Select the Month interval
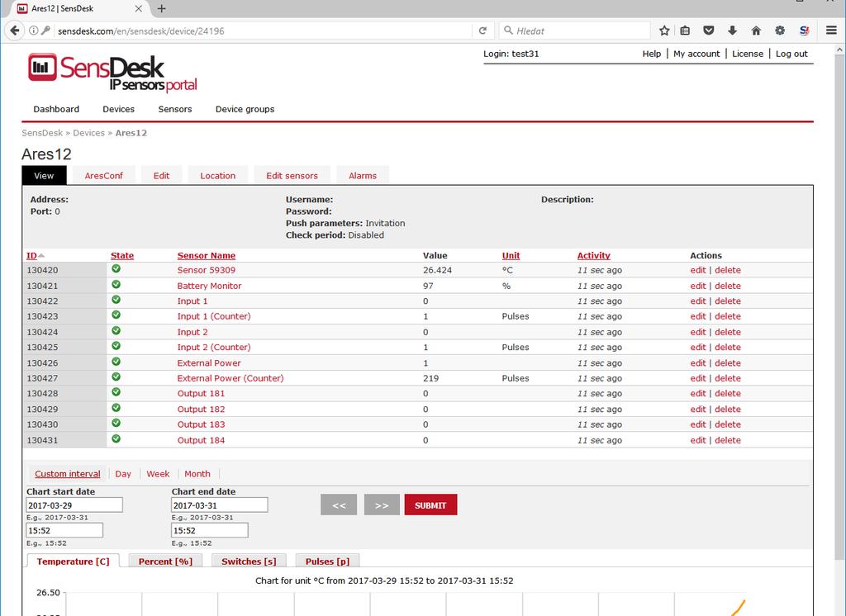Viewport: 846px width, 616px height. 197,474
